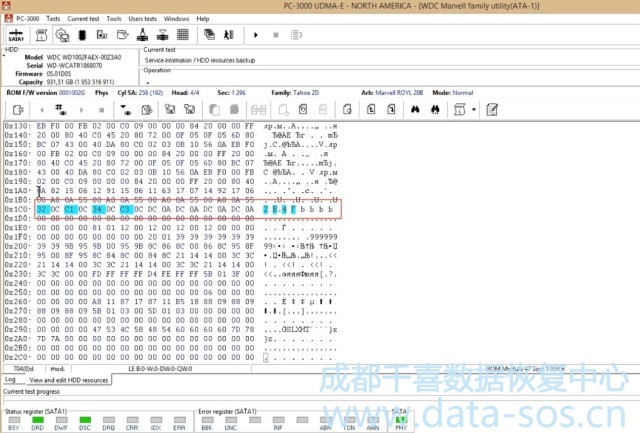Click the document marked with t icon

point(371,109)
